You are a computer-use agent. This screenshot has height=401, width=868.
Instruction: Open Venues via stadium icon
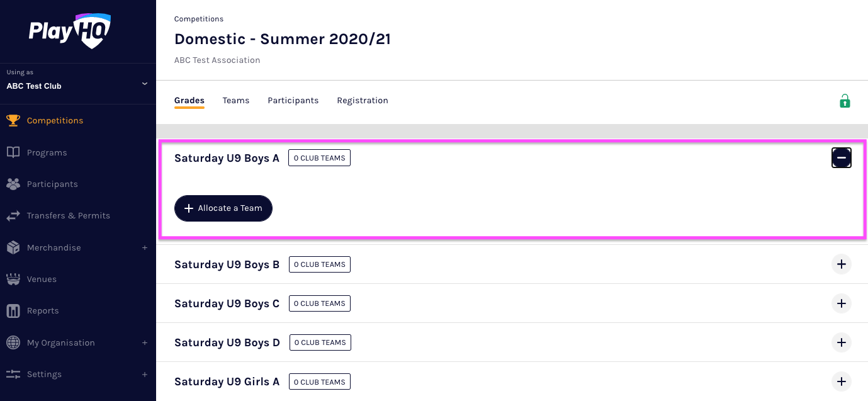coord(13,279)
